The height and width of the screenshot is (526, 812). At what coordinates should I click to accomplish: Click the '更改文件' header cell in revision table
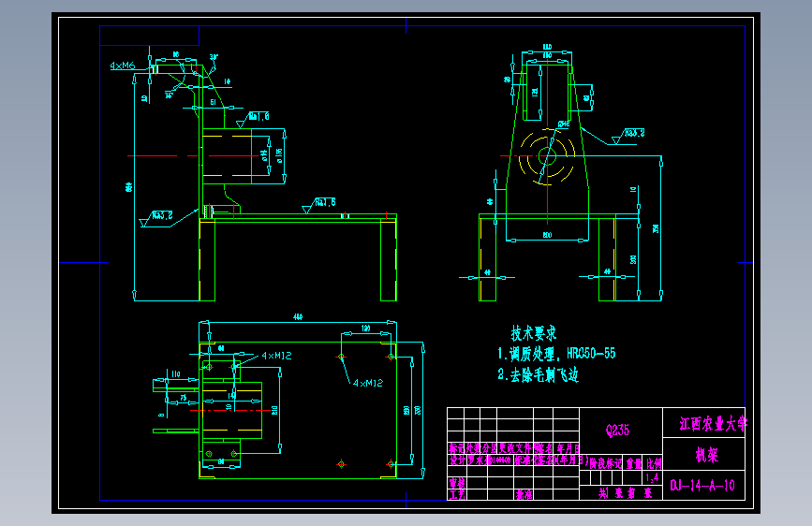[x=515, y=448]
